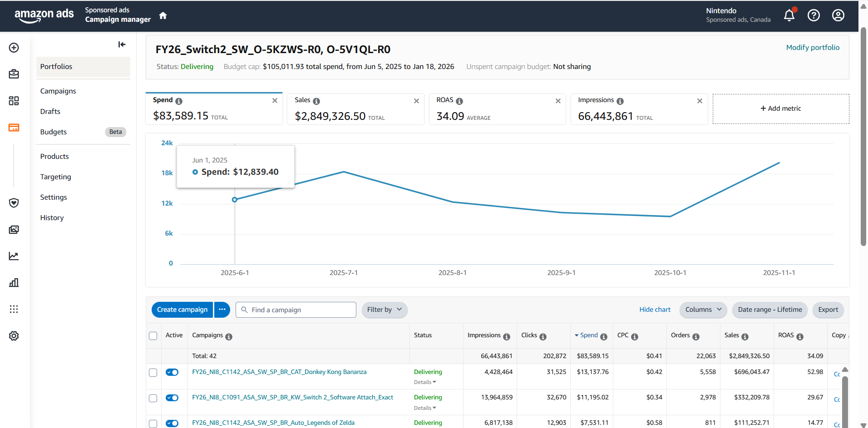Open the help question mark icon
Image resolution: width=868 pixels, height=428 pixels.
point(814,15)
